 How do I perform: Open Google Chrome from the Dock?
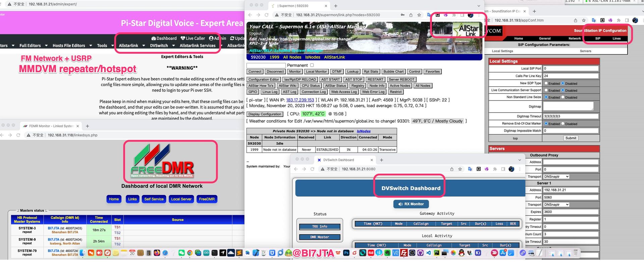[x=190, y=253]
